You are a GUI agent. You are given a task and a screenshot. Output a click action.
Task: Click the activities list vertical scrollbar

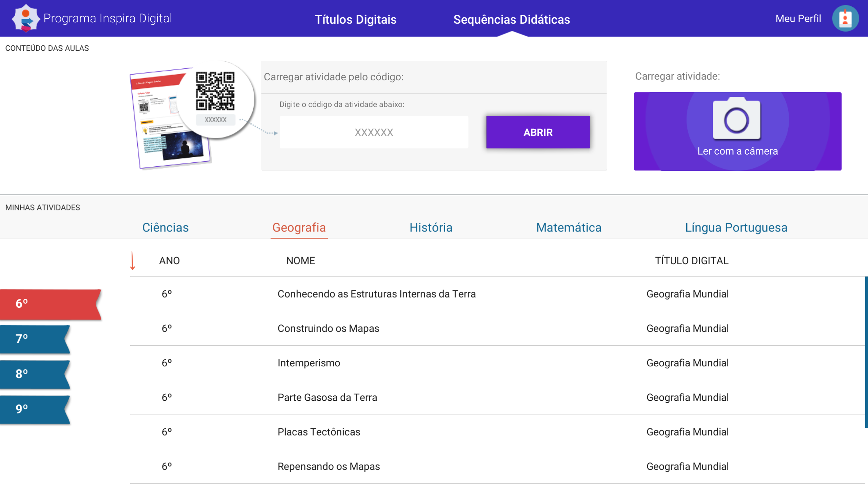[866, 352]
